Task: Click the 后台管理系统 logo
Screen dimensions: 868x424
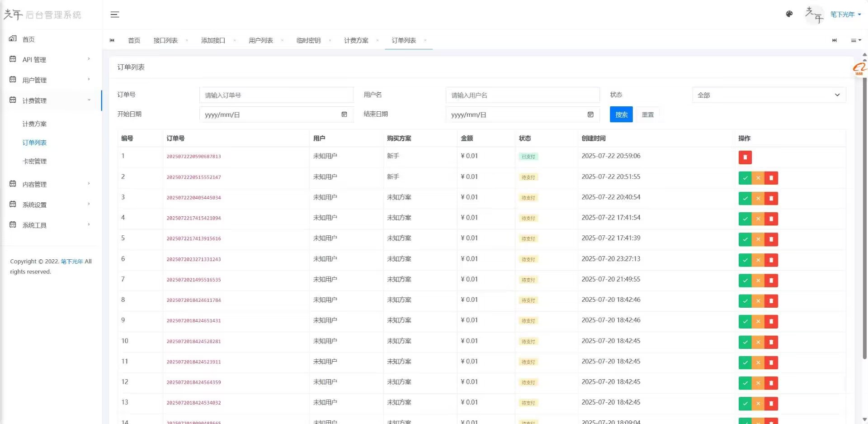Action: [x=42, y=14]
